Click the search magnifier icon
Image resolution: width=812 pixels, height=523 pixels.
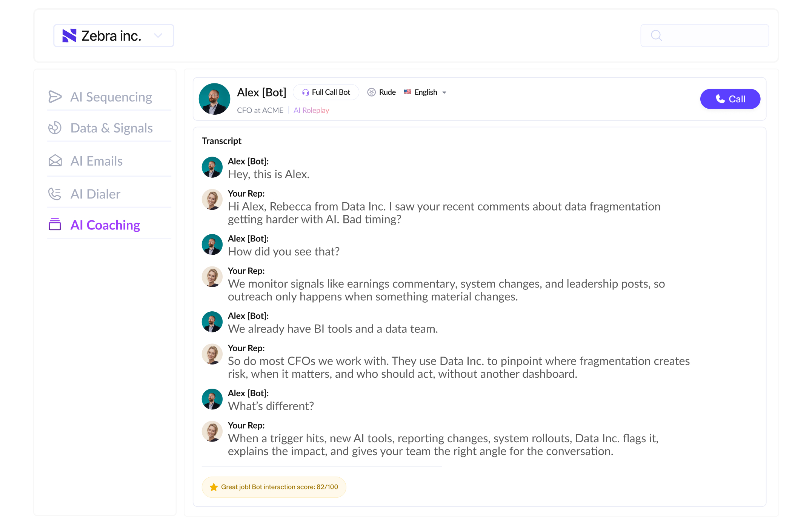657,36
